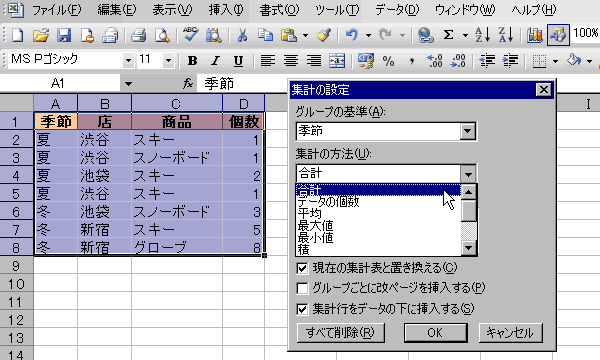This screenshot has height=360, width=600.
Task: Sort ascending with A-Z icon
Action: 483,35
